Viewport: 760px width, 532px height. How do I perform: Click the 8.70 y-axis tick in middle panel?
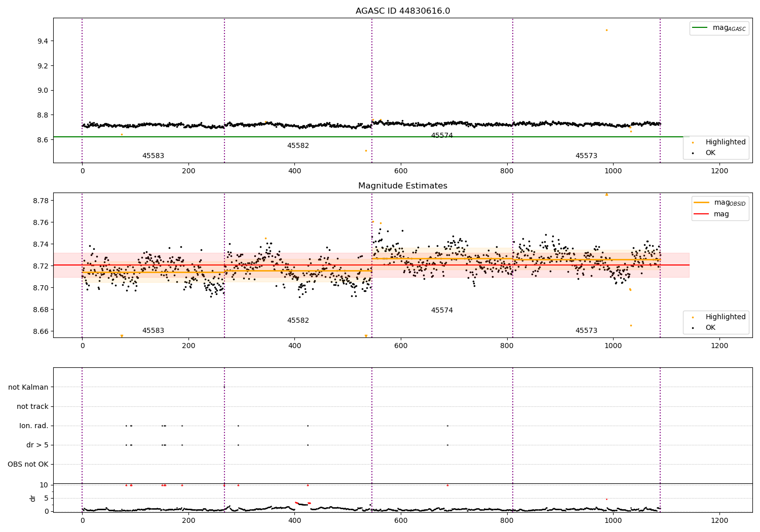[x=41, y=288]
